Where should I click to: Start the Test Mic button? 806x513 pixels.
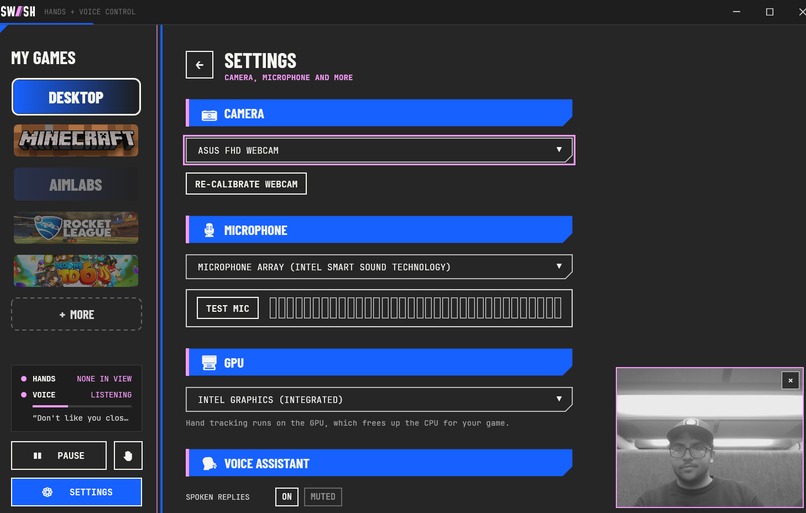(x=228, y=308)
